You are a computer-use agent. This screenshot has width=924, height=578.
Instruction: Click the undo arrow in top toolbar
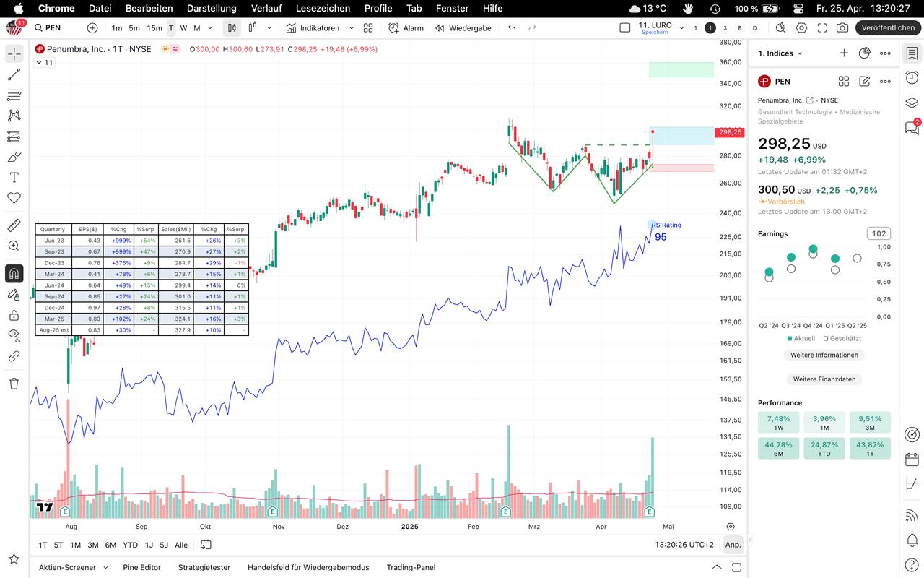pos(512,27)
